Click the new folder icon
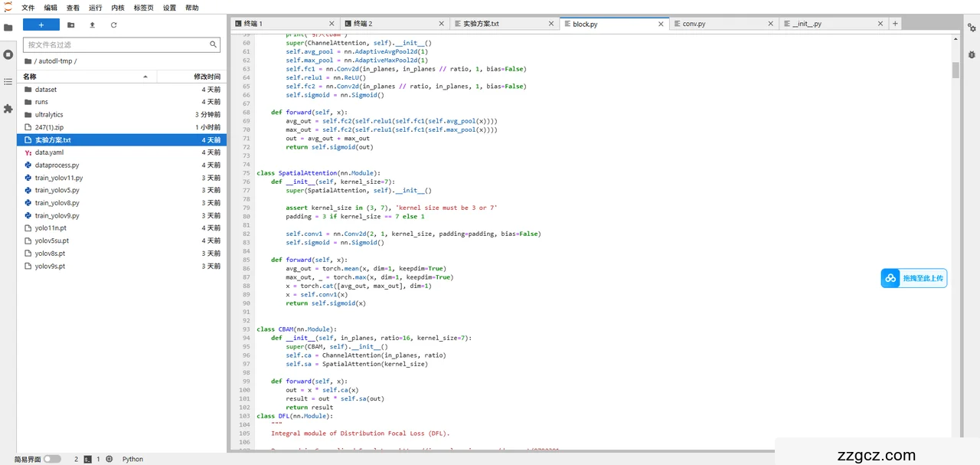 pyautogui.click(x=71, y=25)
